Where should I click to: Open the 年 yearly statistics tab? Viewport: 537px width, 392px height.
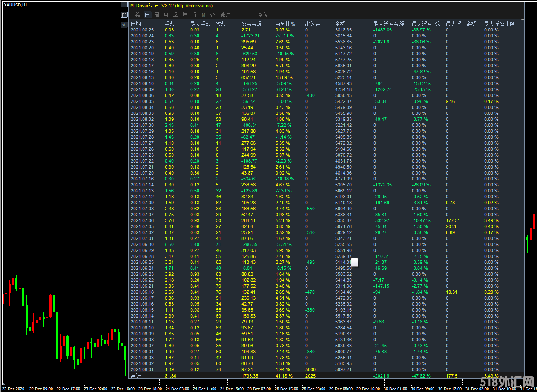coord(184,15)
